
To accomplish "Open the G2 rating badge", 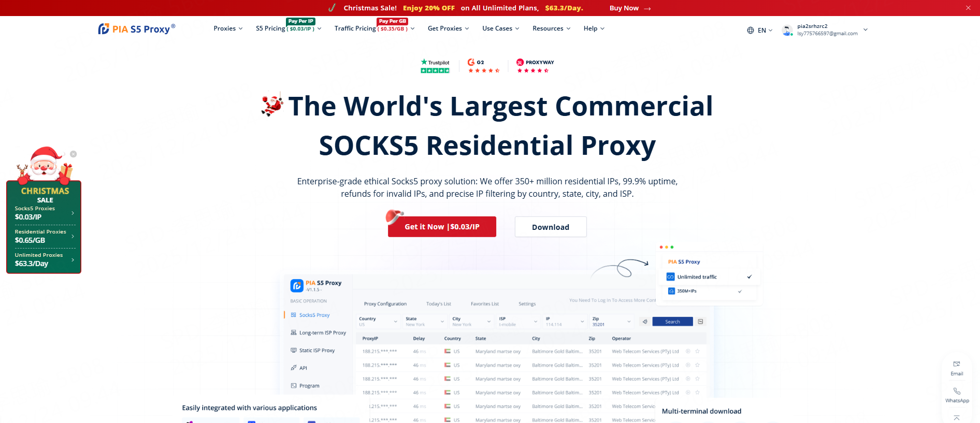I will [x=483, y=66].
